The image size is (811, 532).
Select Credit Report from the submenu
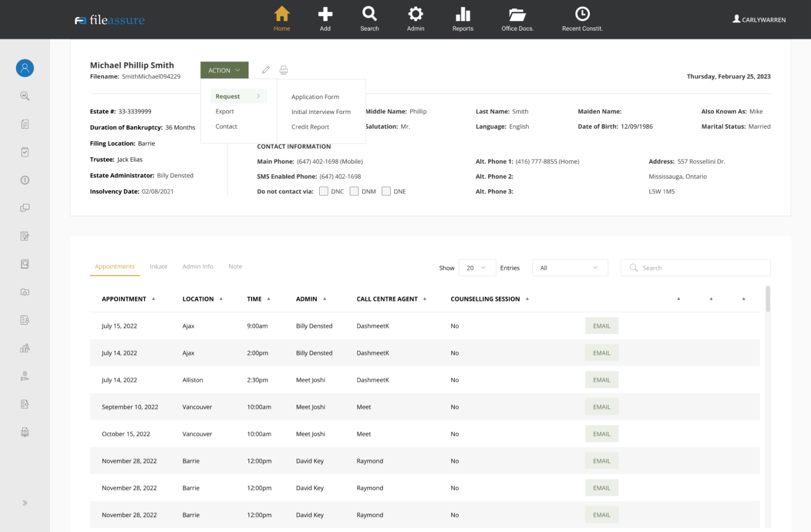310,127
